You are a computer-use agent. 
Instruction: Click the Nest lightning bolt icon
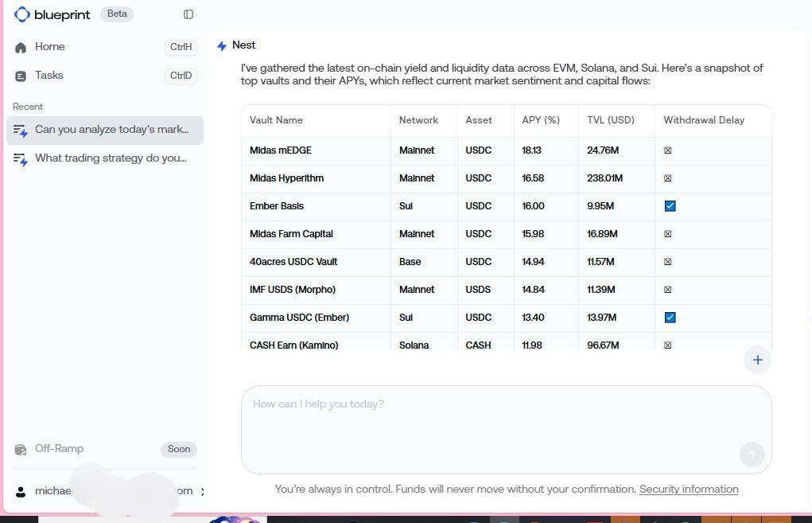click(222, 45)
